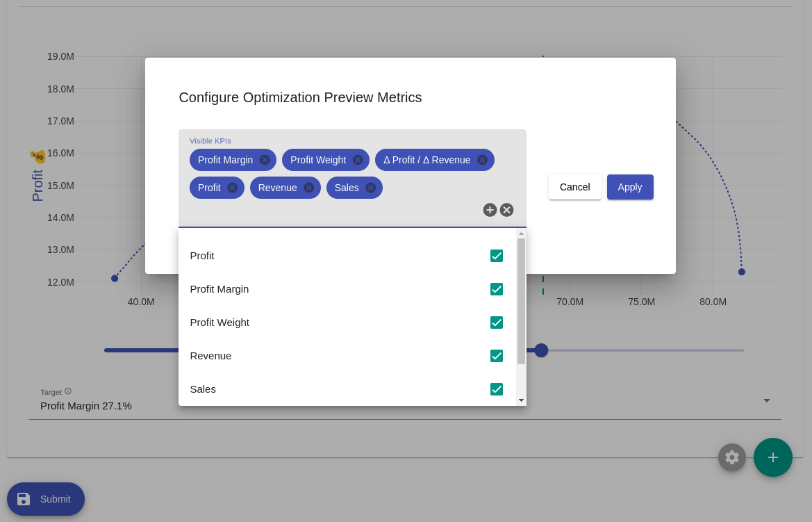Click the Visible KPIs input field

tap(352, 179)
